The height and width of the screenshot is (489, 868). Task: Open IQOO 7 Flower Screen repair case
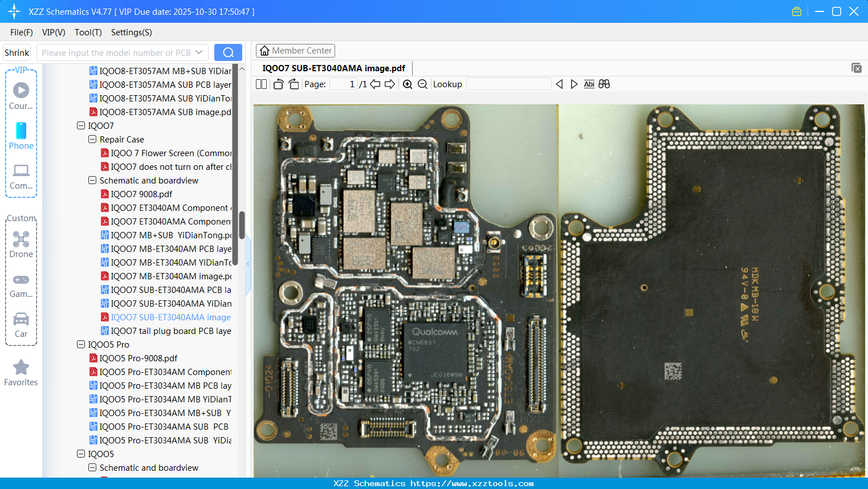coord(171,153)
